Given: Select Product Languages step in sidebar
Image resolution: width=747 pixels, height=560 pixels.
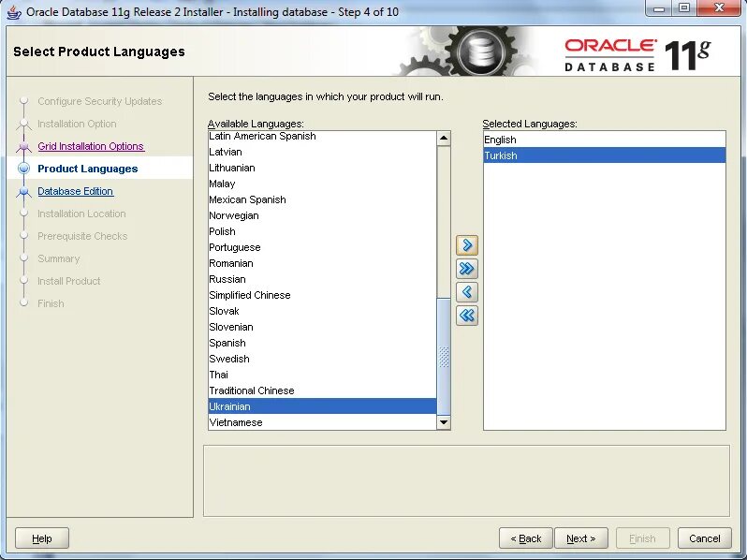Looking at the screenshot, I should point(88,169).
